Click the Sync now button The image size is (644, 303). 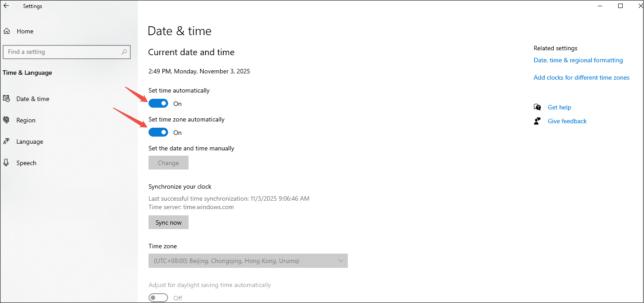click(168, 222)
